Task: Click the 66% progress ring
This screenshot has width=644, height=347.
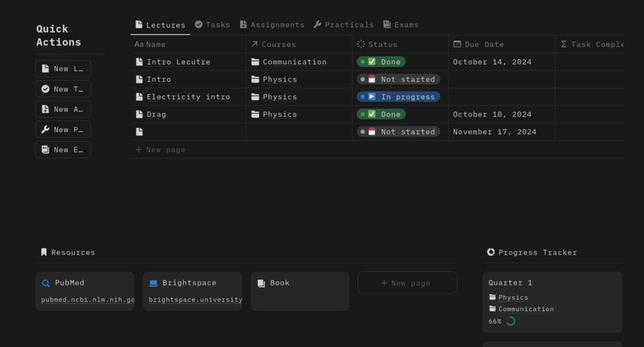Action: coord(511,321)
